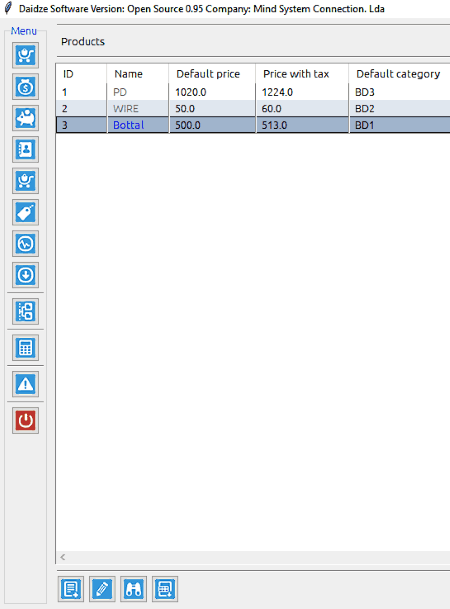450x609 pixels.
Task: Search products with the binoculars icon
Action: (x=134, y=589)
